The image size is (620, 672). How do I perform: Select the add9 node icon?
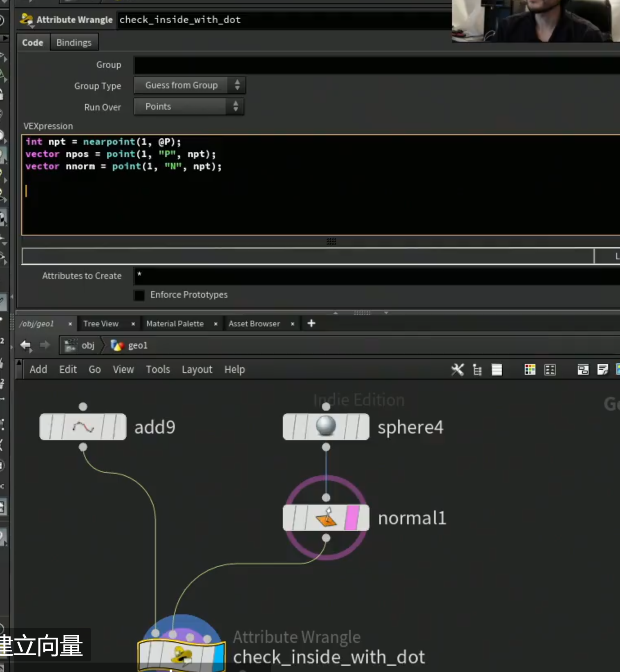[x=83, y=427]
